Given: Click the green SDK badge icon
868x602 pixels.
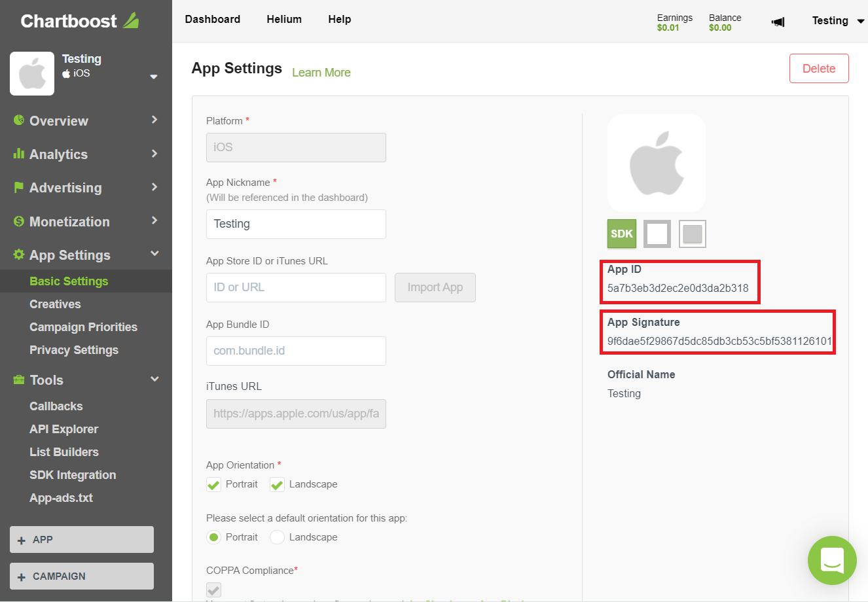Looking at the screenshot, I should click(x=622, y=234).
